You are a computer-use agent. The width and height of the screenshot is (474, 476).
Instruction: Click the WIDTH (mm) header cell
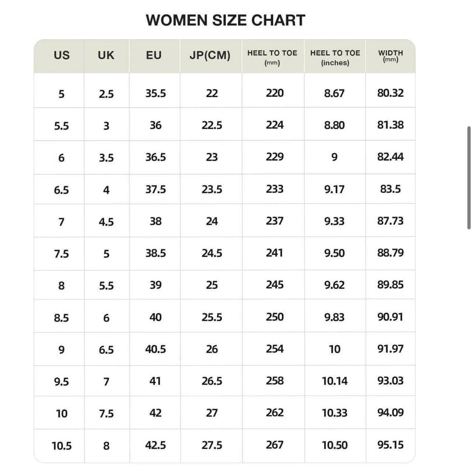391,56
